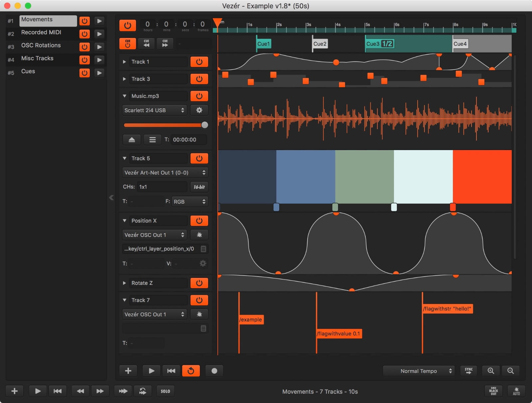Open the Scarlett 2i4 USB output dropdown

pos(154,110)
